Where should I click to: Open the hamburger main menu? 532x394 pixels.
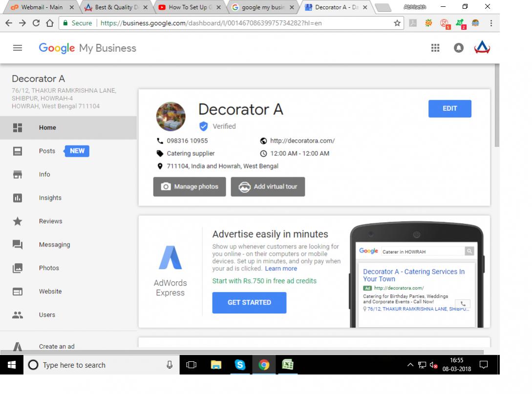[18, 48]
